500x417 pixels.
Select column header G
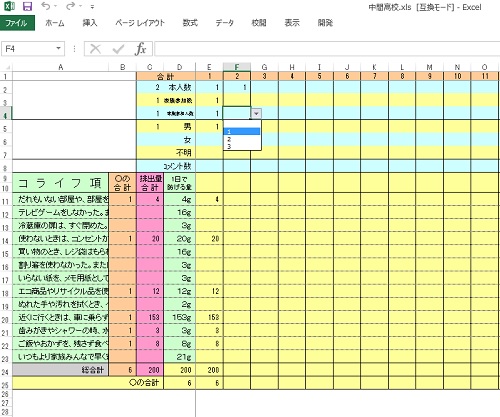pyautogui.click(x=264, y=67)
